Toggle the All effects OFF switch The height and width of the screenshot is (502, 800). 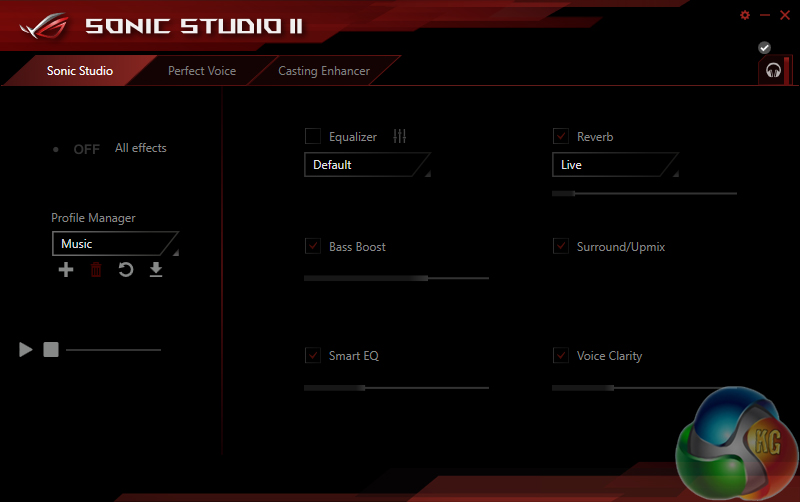77,149
